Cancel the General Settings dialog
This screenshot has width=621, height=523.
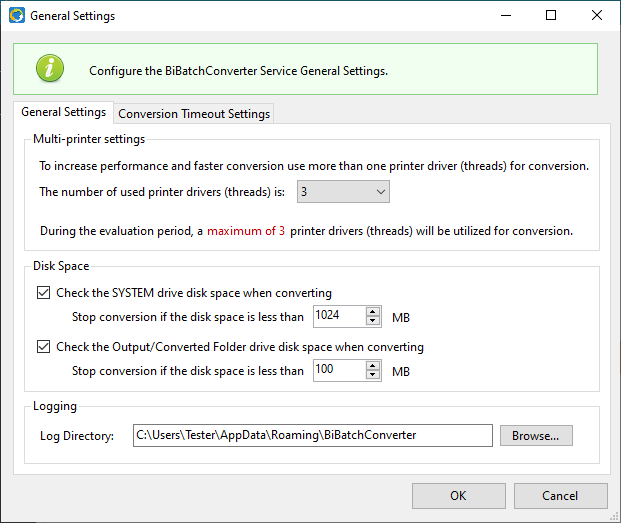coord(560,496)
